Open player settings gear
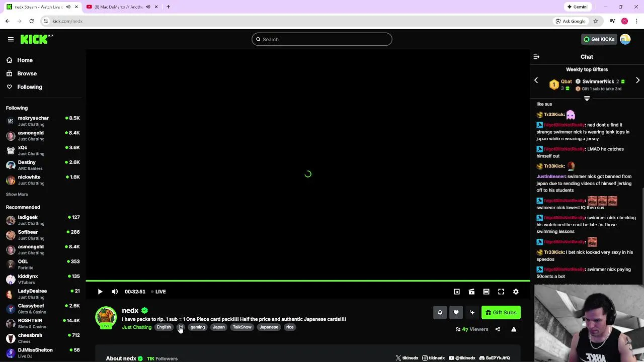Viewport: 644px width, 362px height. 516,292
